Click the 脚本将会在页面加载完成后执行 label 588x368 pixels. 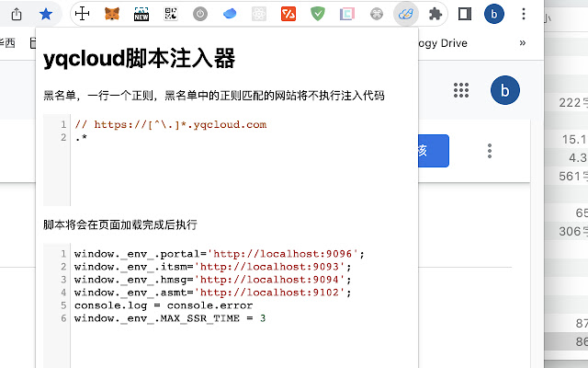point(120,224)
